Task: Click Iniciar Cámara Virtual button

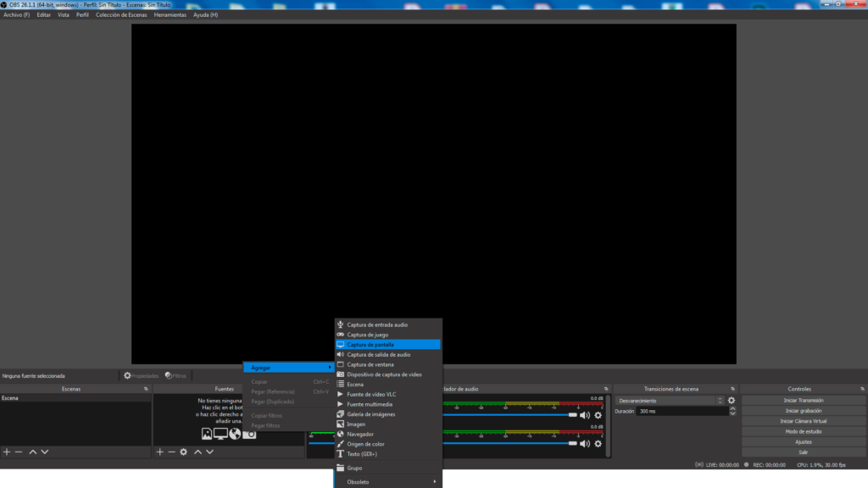Action: point(804,421)
